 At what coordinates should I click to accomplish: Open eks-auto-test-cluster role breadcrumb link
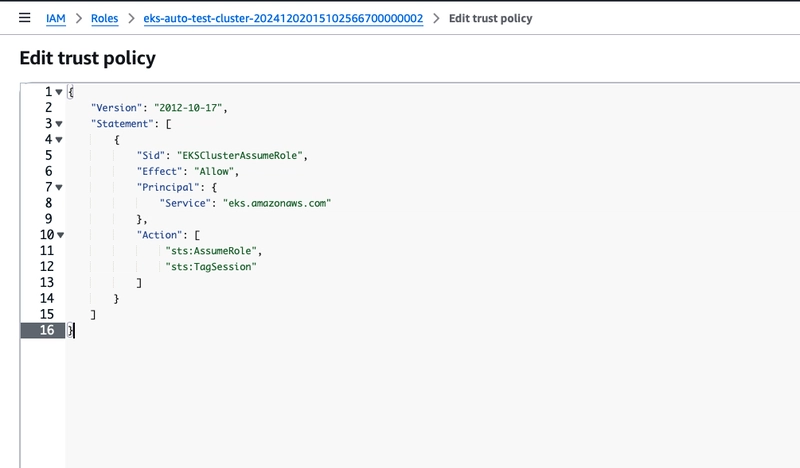[x=284, y=18]
